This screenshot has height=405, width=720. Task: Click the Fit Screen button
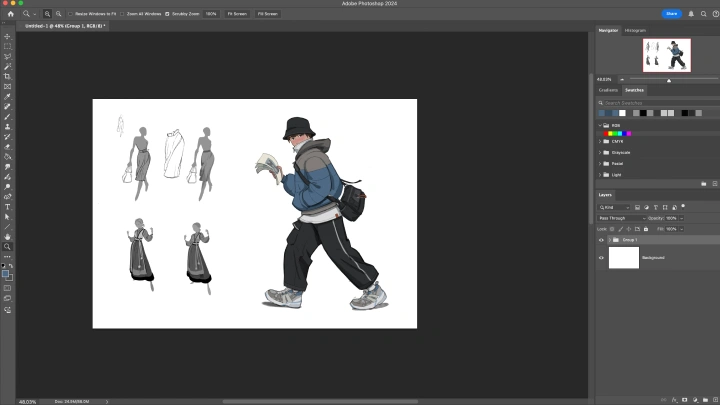click(x=237, y=14)
